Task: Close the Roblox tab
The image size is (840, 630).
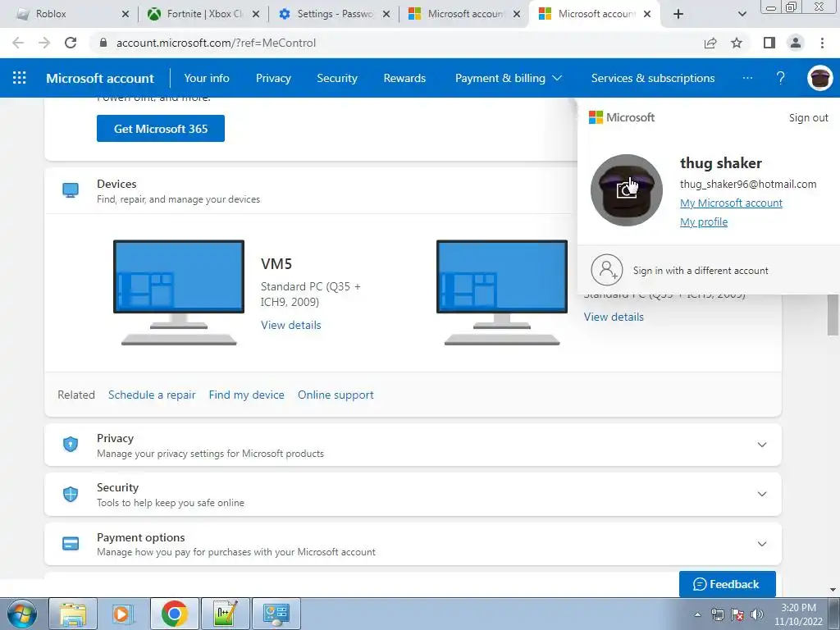Action: pos(126,15)
